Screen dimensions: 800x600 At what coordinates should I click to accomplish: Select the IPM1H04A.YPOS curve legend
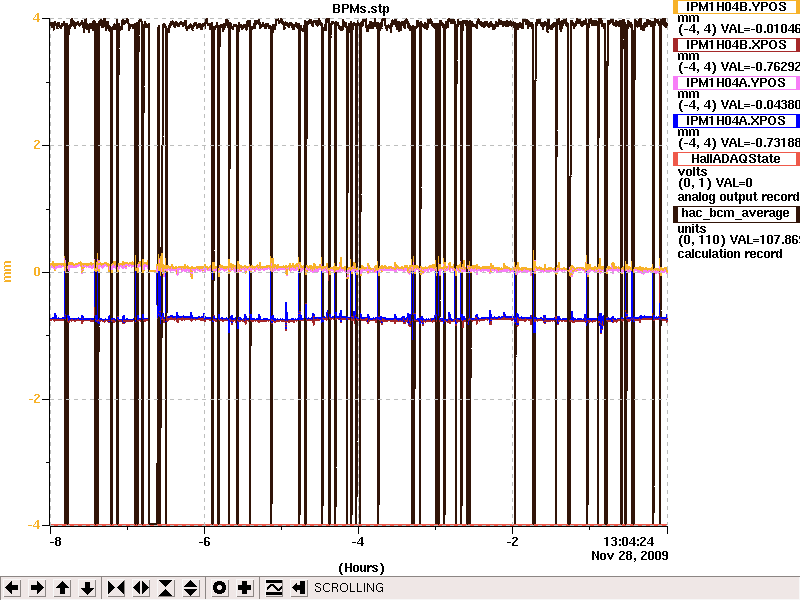(736, 83)
